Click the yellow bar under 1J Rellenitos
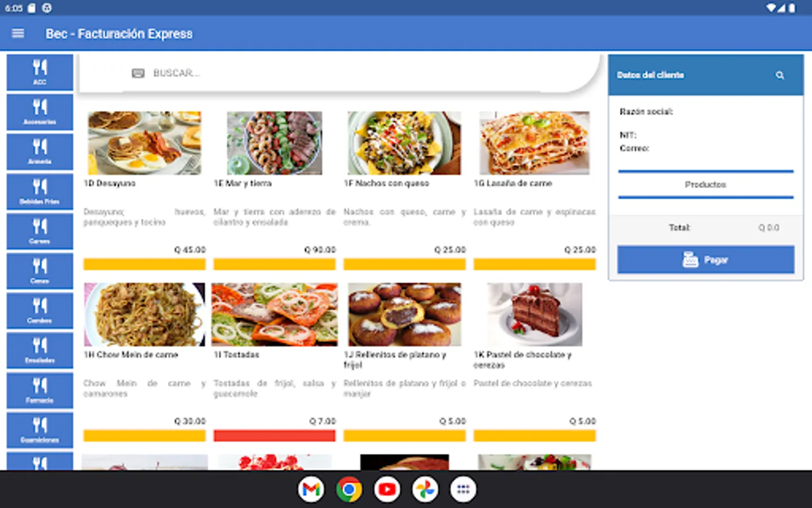 point(405,436)
